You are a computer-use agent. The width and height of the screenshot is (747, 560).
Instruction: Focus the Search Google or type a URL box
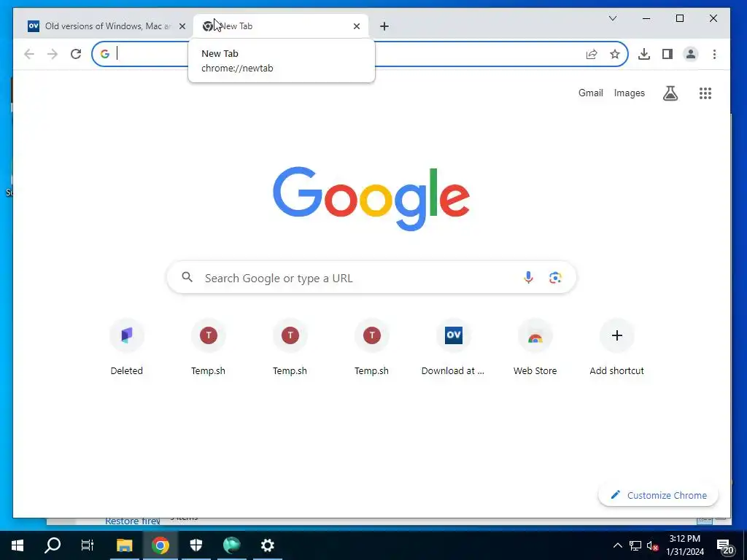point(371,278)
